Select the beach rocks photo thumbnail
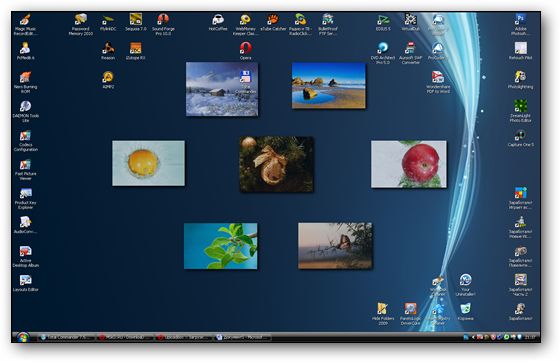Screen dimensions: 560x362 pyautogui.click(x=329, y=85)
